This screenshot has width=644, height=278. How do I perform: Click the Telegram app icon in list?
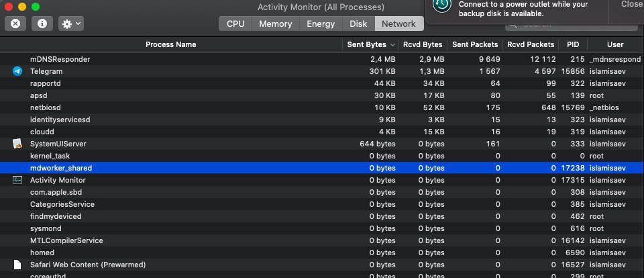tap(17, 72)
